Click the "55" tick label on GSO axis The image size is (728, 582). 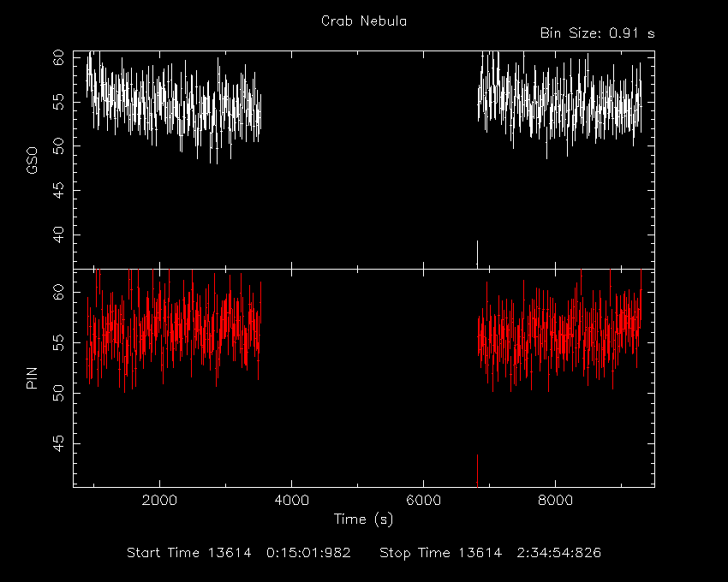coord(58,102)
